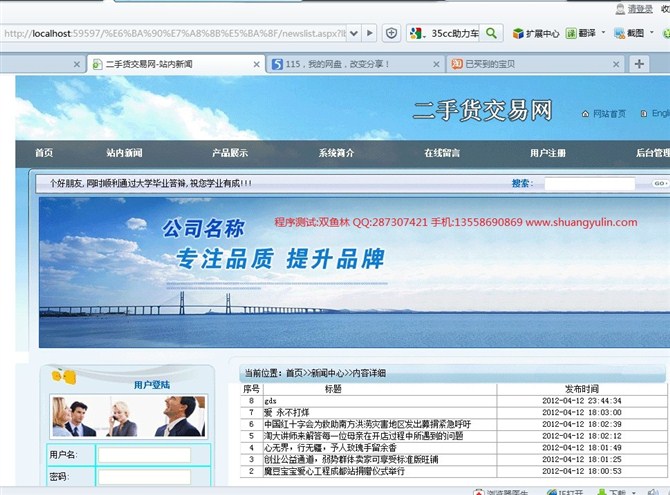This screenshot has width=670, height=495.
Task: Click the site 搜索 input field
Action: click(x=590, y=184)
